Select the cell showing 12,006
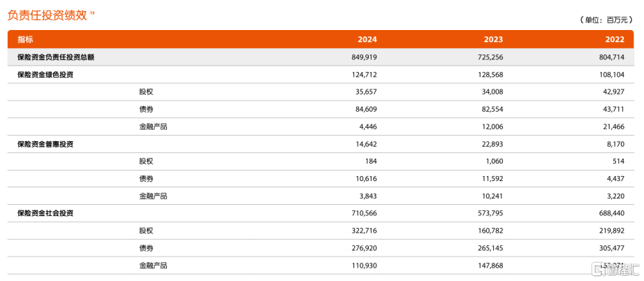 (x=490, y=127)
